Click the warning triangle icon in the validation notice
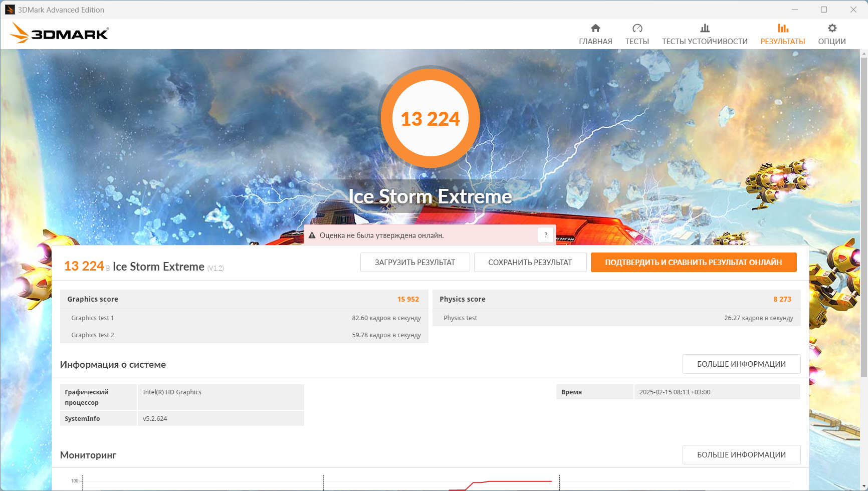 312,235
